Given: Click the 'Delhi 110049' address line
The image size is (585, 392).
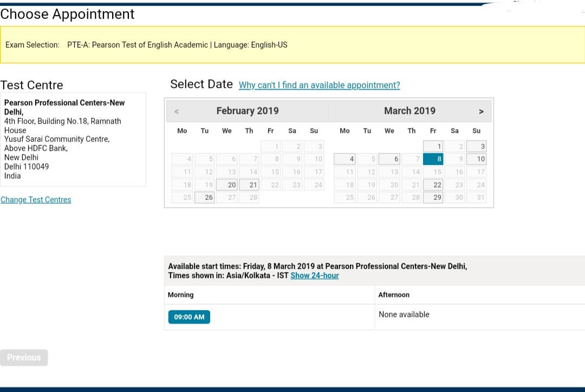Looking at the screenshot, I should point(27,167).
